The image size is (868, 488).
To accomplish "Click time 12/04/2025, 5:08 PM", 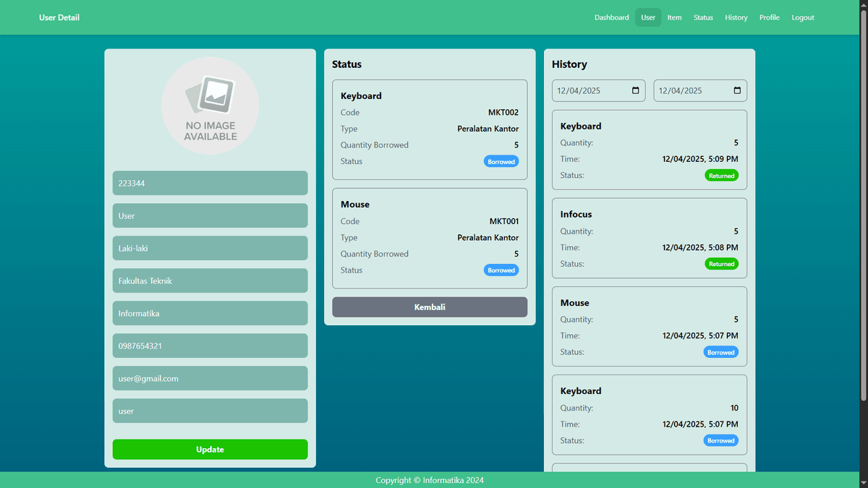I will pyautogui.click(x=700, y=247).
